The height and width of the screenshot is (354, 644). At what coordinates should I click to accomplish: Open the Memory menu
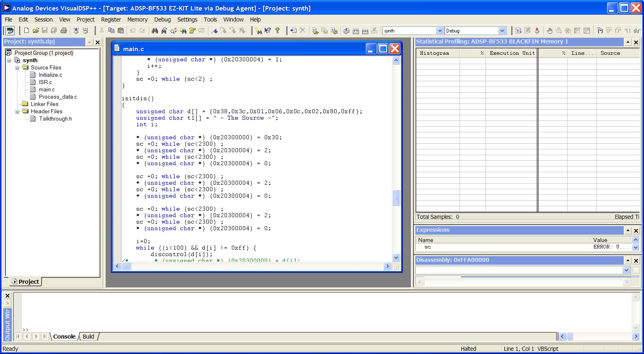(x=137, y=19)
